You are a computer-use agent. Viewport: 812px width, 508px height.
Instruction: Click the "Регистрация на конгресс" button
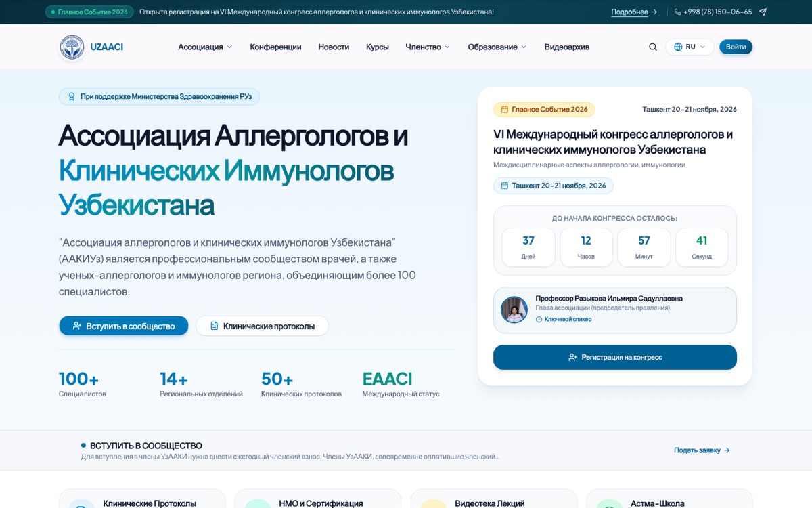click(x=615, y=357)
